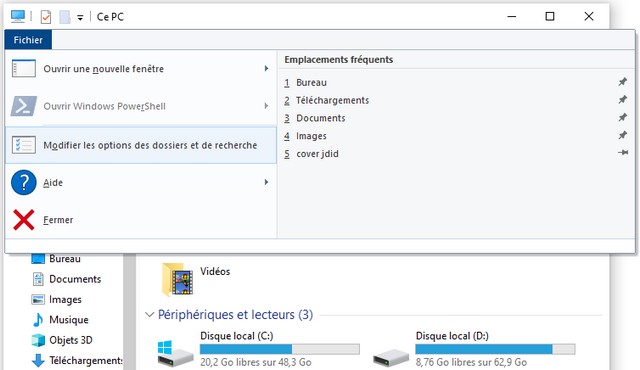This screenshot has height=370, width=640.
Task: Click the PowerShell icon in Fichier menu
Action: [x=24, y=106]
